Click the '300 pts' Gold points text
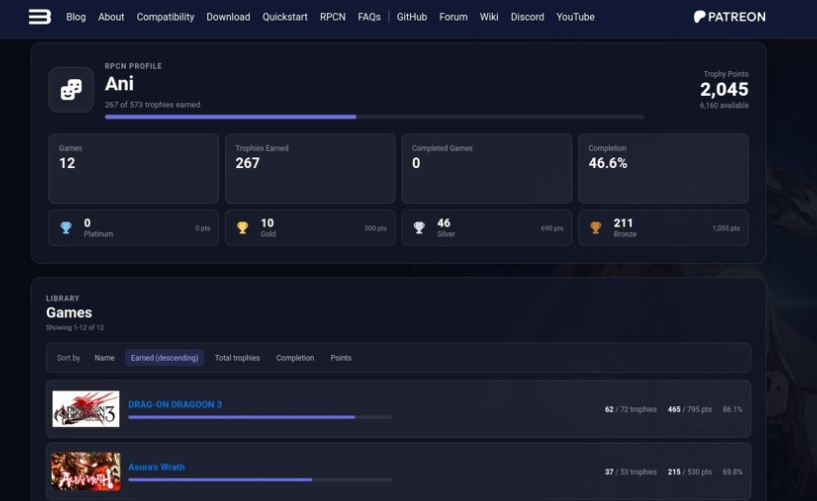Screen dimensions: 817x501 (x=375, y=228)
